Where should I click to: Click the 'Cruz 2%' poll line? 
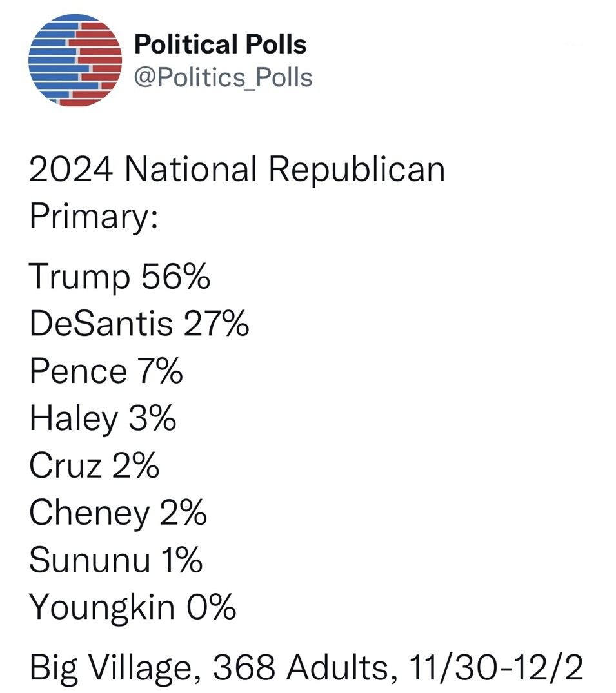pos(94,465)
